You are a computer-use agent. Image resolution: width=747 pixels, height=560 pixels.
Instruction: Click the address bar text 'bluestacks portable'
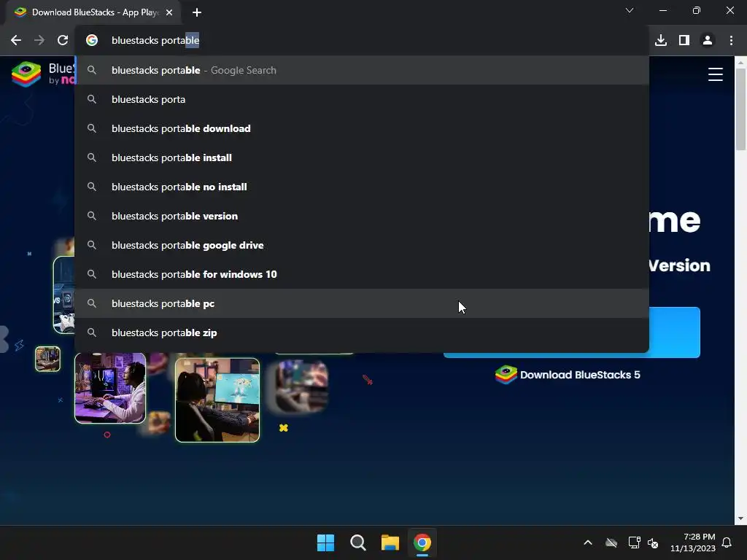155,41
